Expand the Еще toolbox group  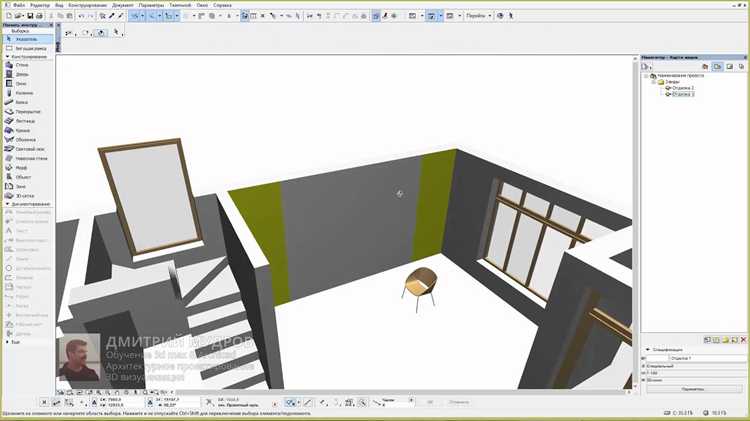[7, 342]
